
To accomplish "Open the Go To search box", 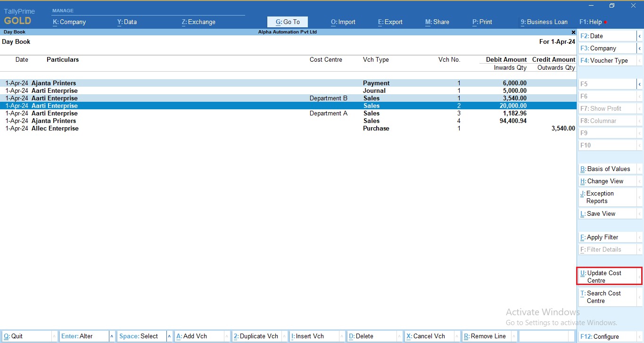I will (x=288, y=22).
